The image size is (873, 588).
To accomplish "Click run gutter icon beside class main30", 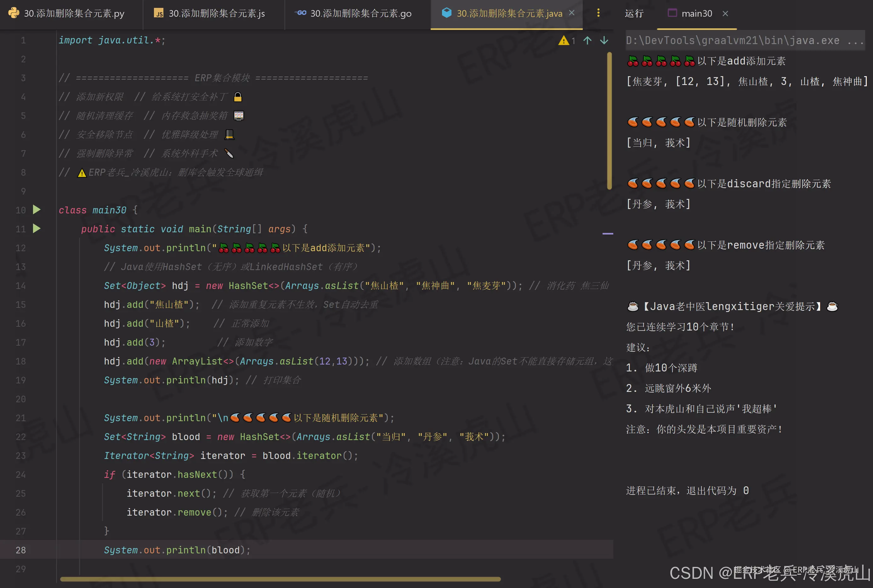I will [x=37, y=210].
